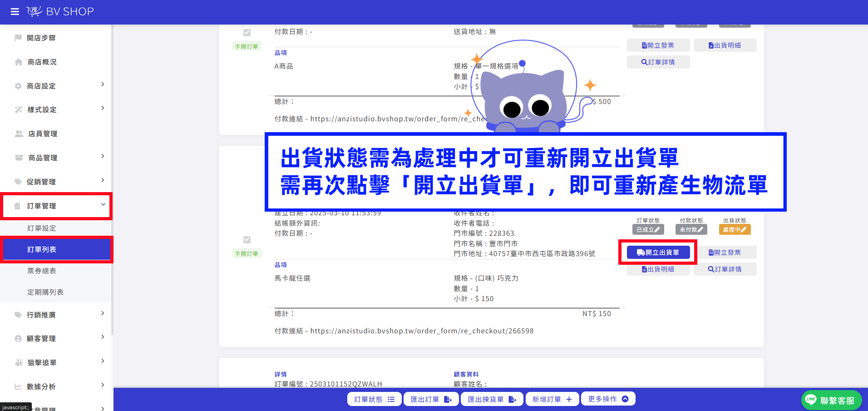
Task: Click the 促銷管理 tag icon
Action: click(18, 182)
